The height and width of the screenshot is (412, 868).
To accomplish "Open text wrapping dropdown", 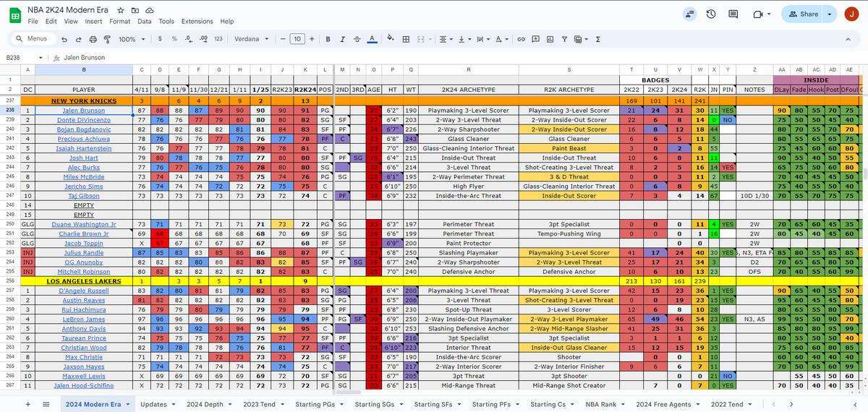I will [482, 39].
